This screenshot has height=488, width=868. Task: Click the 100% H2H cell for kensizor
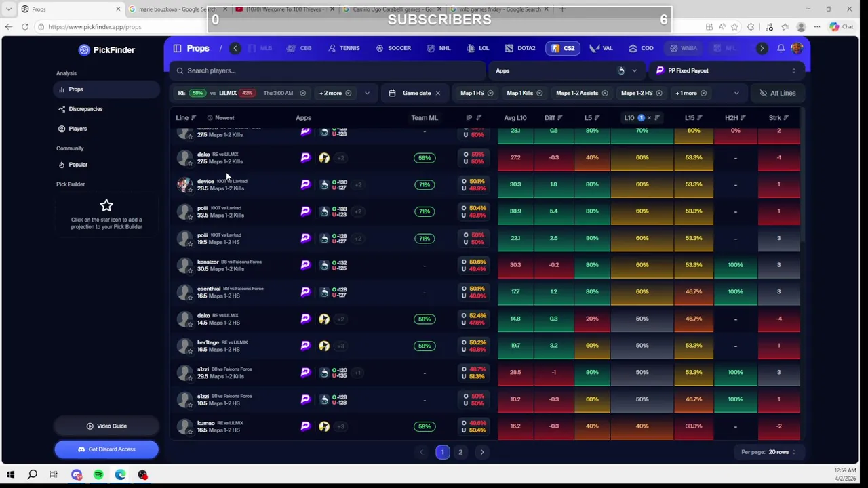(735, 265)
